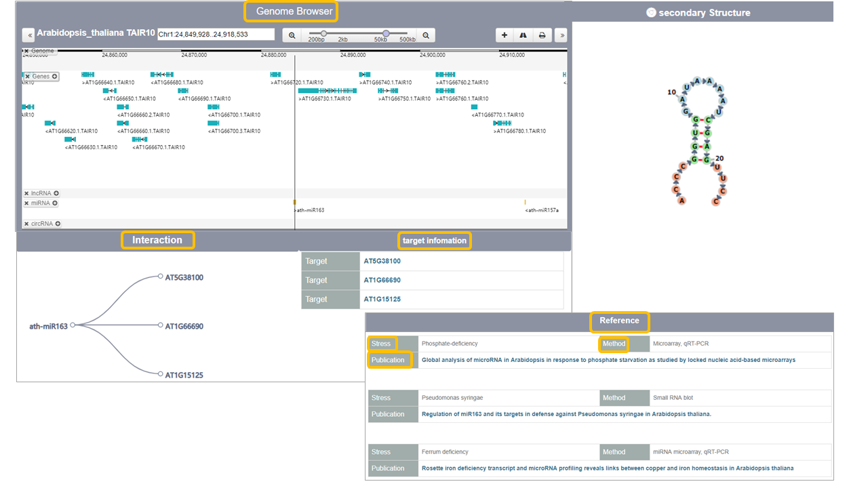Expand the Genes track options arrow

click(x=54, y=77)
